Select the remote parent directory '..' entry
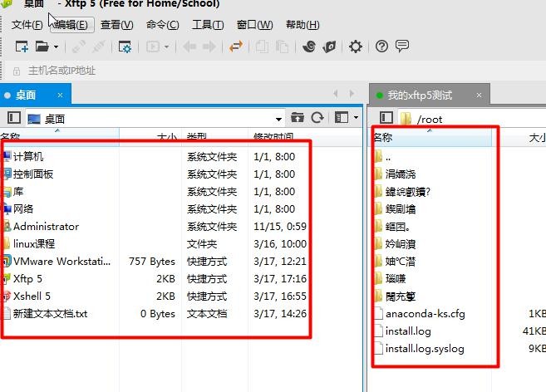Screen dimensions: 546x392 pos(388,157)
